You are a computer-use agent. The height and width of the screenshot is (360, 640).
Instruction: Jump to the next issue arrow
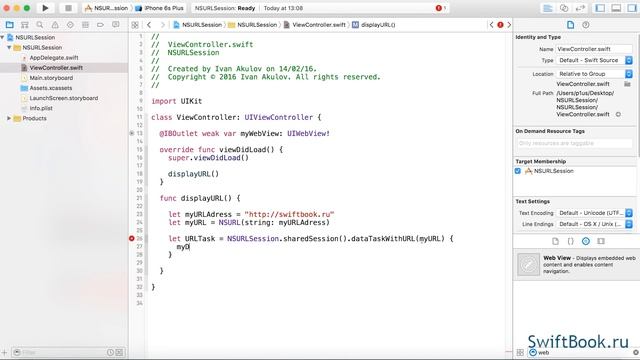click(x=509, y=25)
